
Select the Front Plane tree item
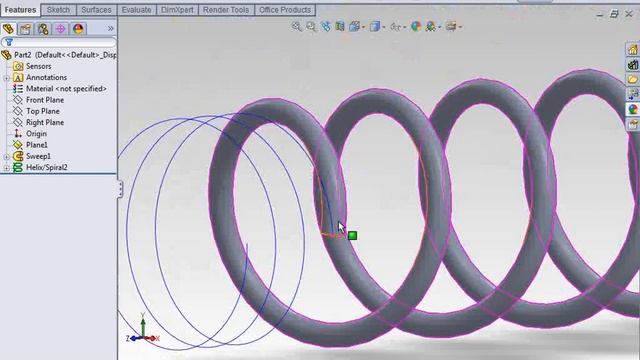coord(44,100)
